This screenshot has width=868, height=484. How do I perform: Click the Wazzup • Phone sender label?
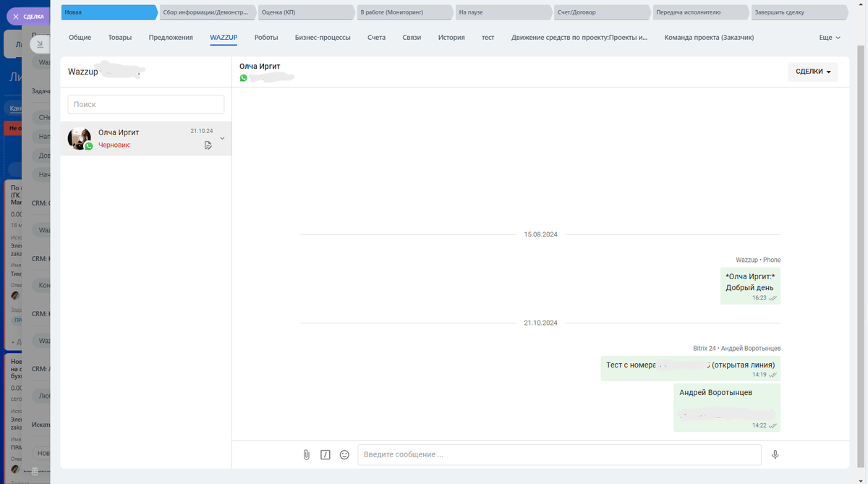[x=758, y=260]
